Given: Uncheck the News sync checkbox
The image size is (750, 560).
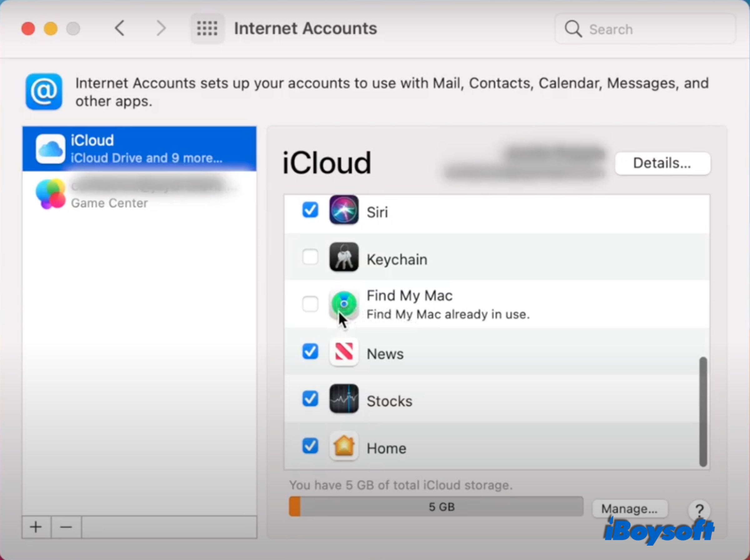Looking at the screenshot, I should pyautogui.click(x=310, y=352).
